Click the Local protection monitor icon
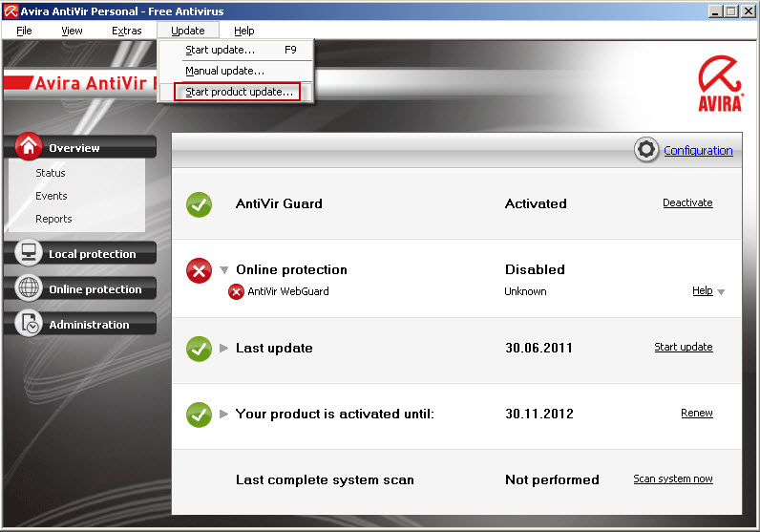The height and width of the screenshot is (532, 760). pos(29,253)
